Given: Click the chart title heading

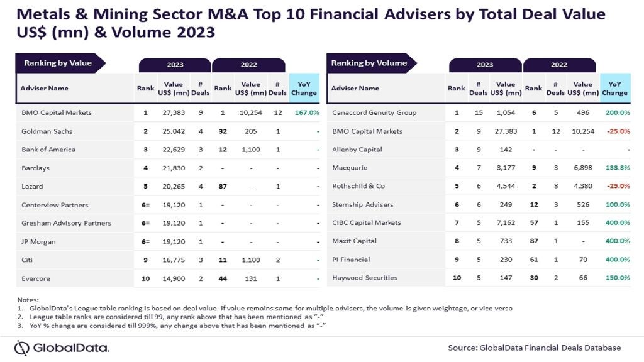Looking at the screenshot, I should [311, 23].
